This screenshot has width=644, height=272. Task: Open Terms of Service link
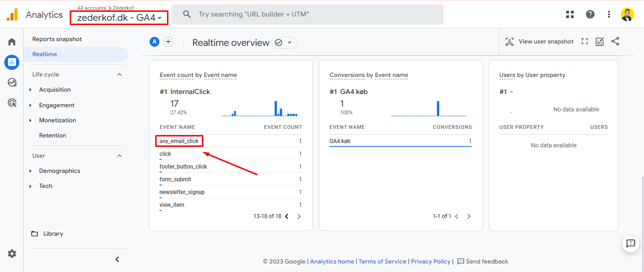[x=382, y=262]
